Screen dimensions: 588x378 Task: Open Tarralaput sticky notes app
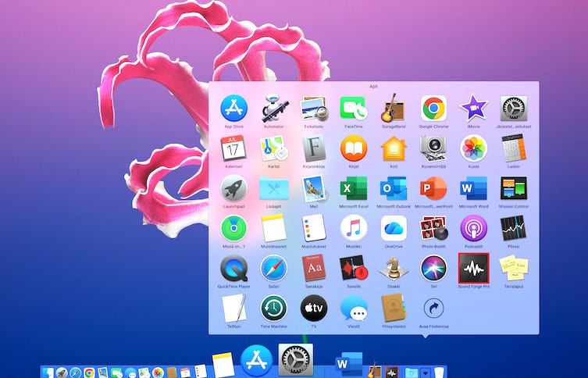(x=513, y=269)
